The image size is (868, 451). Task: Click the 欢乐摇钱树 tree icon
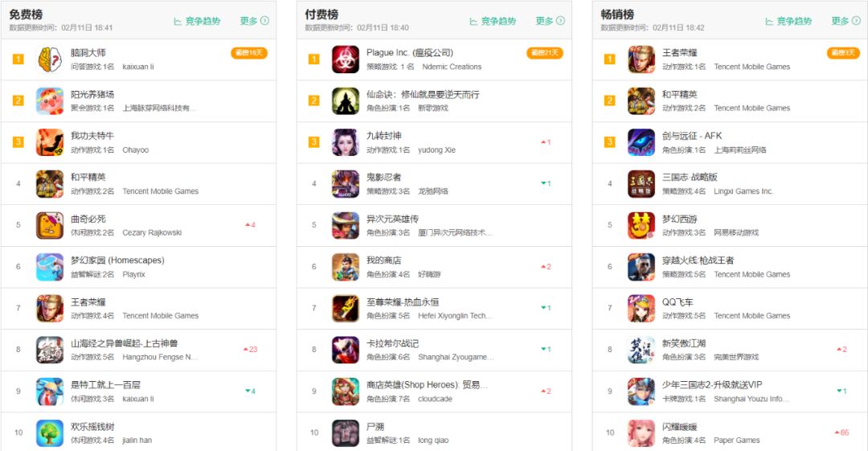tap(50, 433)
